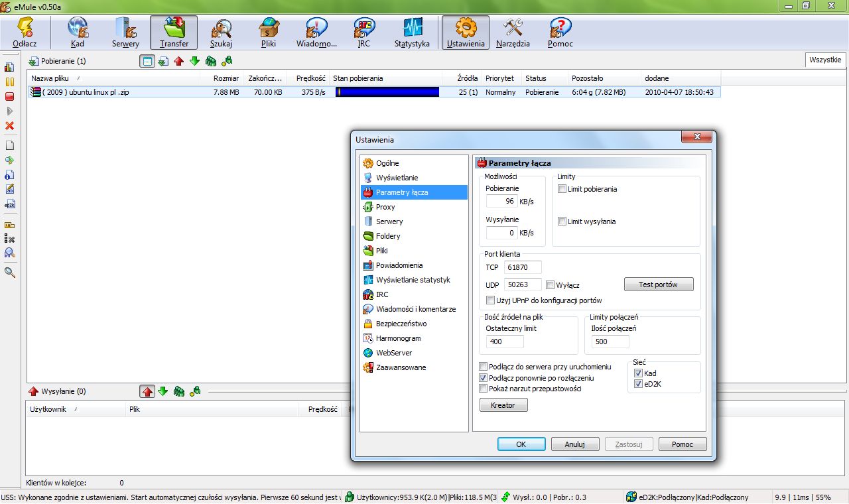Click the ed2k link icon in the left sidebar
Viewport: 849px width, 504px height.
click(9, 204)
